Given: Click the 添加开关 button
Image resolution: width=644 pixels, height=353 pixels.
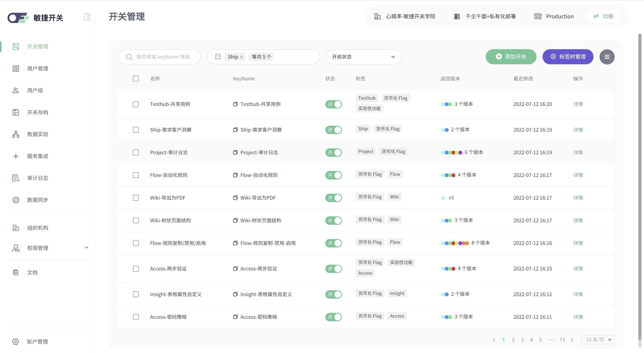Looking at the screenshot, I should tap(511, 57).
